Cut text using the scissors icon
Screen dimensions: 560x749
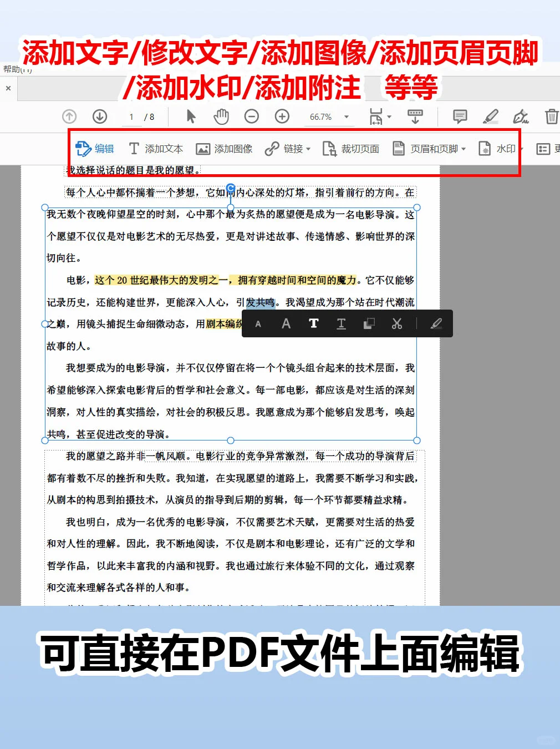click(397, 323)
